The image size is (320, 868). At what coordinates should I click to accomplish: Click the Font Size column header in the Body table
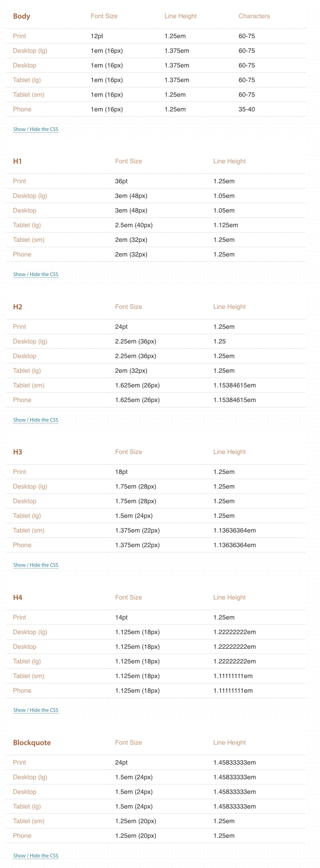pyautogui.click(x=104, y=16)
